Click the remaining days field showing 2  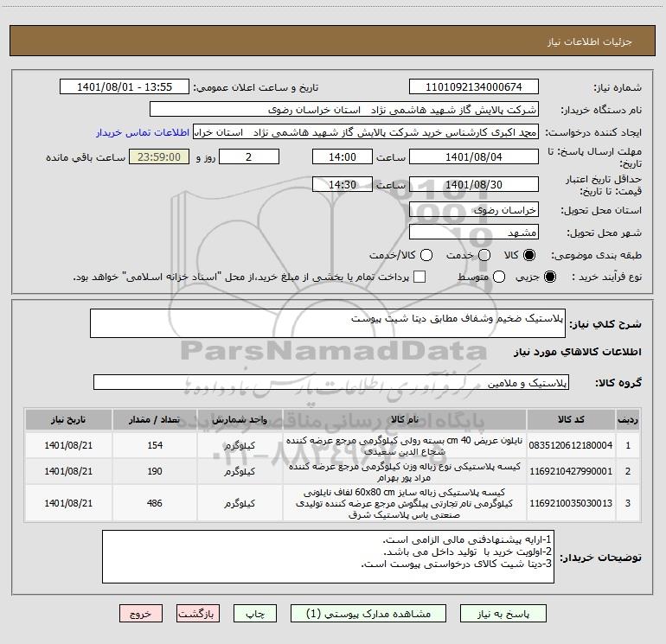coord(249,156)
